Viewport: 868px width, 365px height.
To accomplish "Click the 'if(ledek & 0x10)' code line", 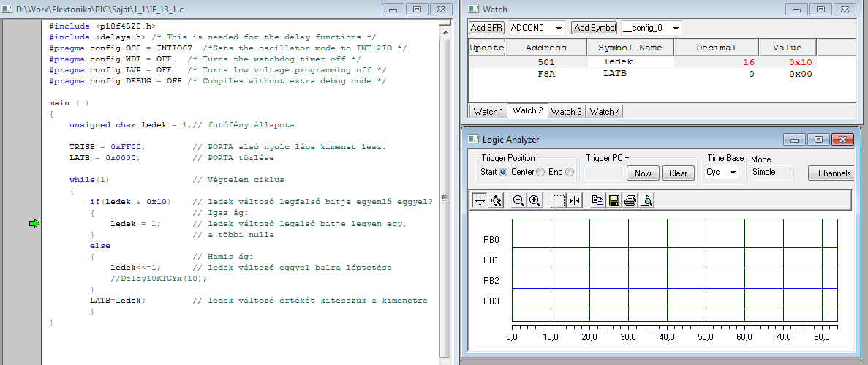I will pos(130,202).
